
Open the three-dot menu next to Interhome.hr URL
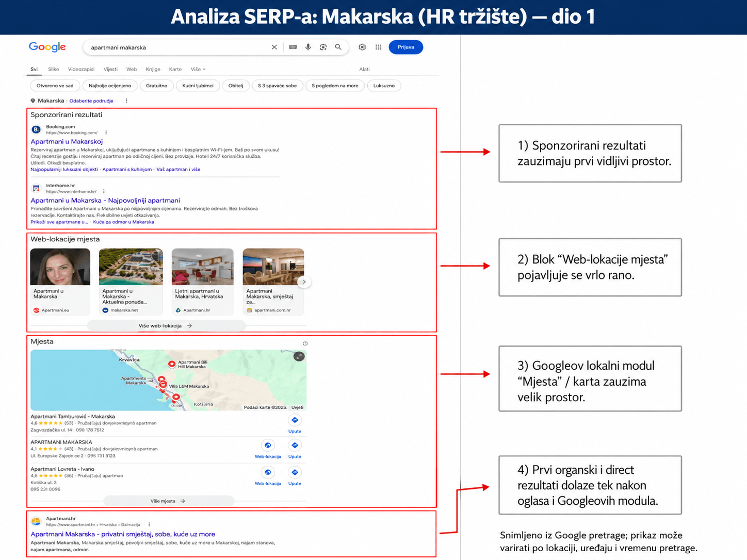[x=104, y=191]
